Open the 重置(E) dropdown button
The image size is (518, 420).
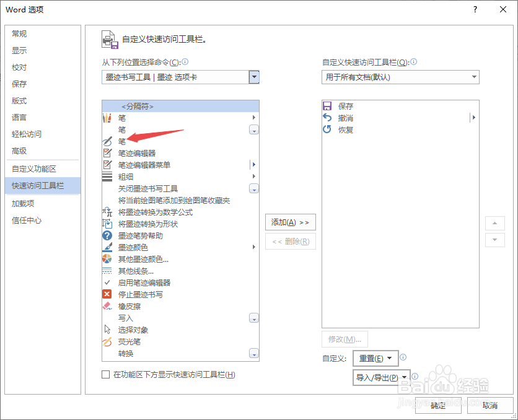(375, 358)
